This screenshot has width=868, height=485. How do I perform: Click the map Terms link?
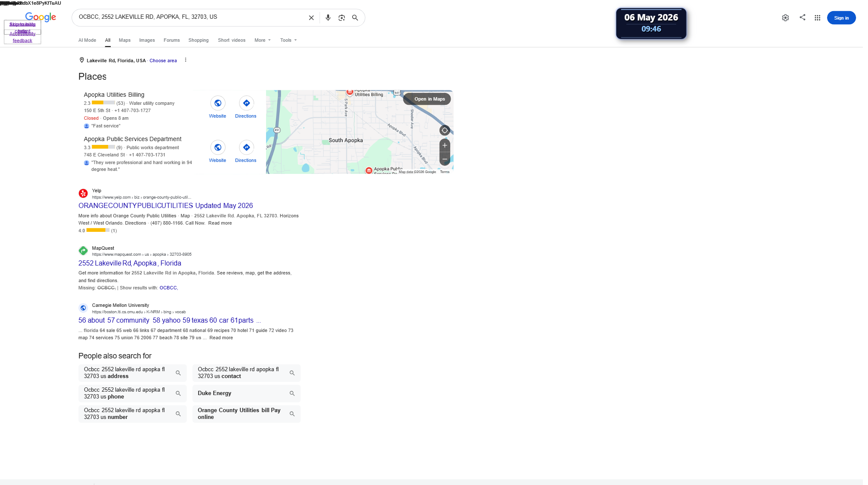pos(445,172)
